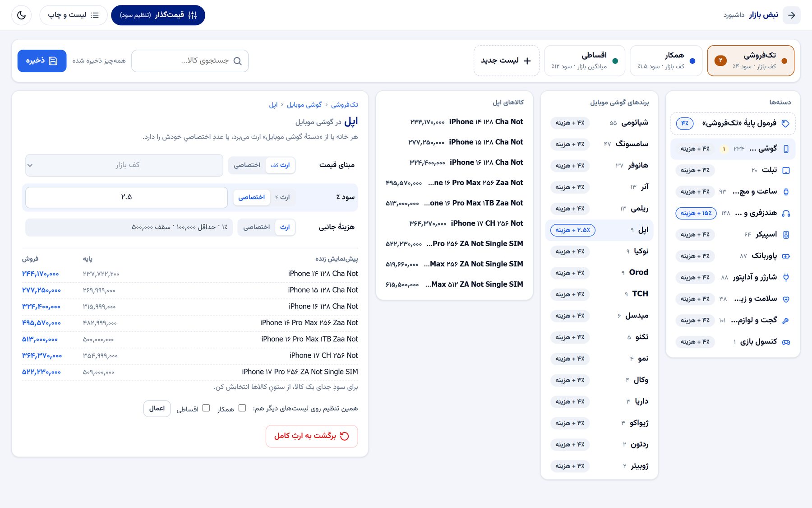Select ارث کف for مبنای قیمت
The width and height of the screenshot is (812, 508).
tap(280, 165)
